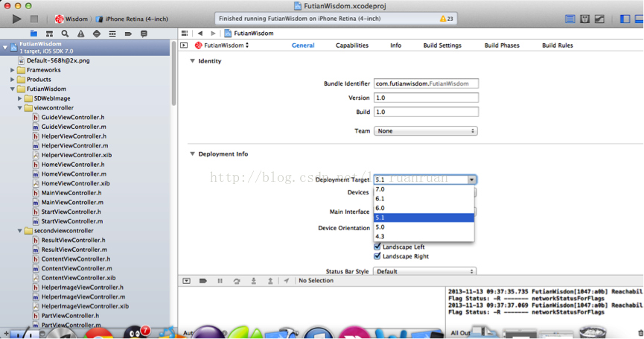
Task: Click the 23 warnings indicator
Action: tap(447, 19)
